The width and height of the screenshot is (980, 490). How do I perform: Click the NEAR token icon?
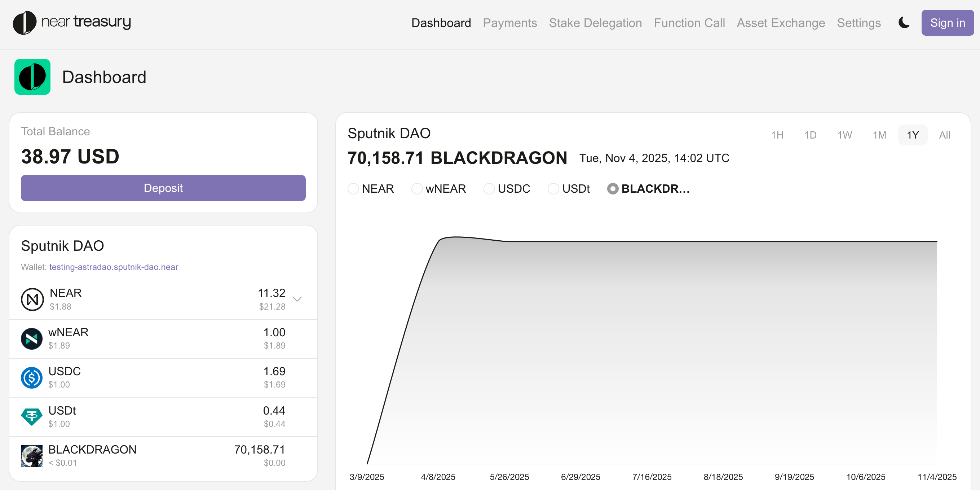(x=32, y=299)
